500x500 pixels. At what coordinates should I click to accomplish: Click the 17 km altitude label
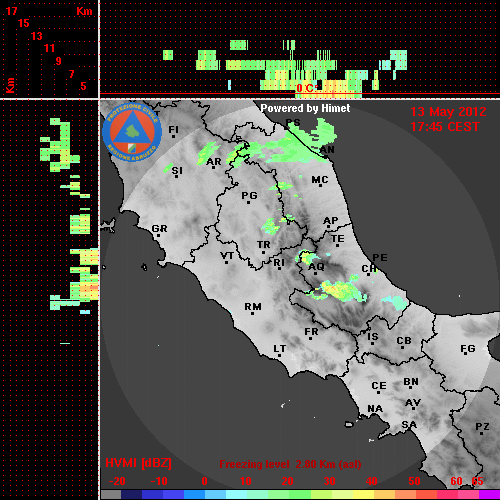11,11
